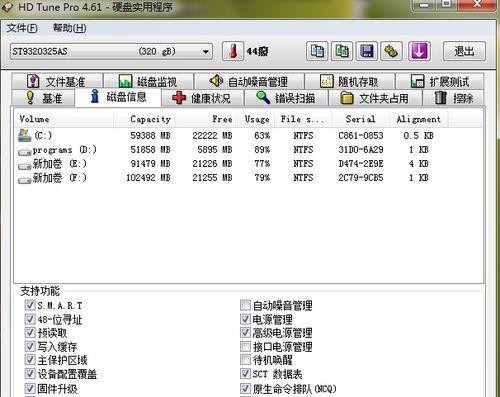
Task: Switch to the 文件夹占用 tab
Action: coord(375,98)
